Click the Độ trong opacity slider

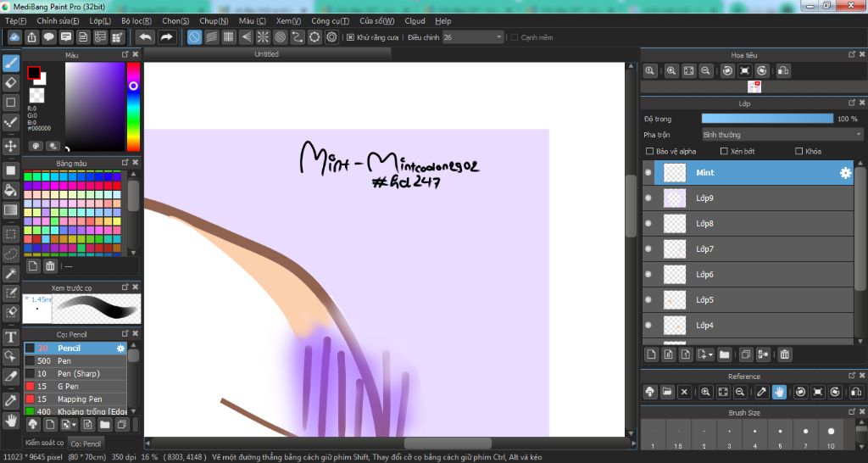(767, 119)
